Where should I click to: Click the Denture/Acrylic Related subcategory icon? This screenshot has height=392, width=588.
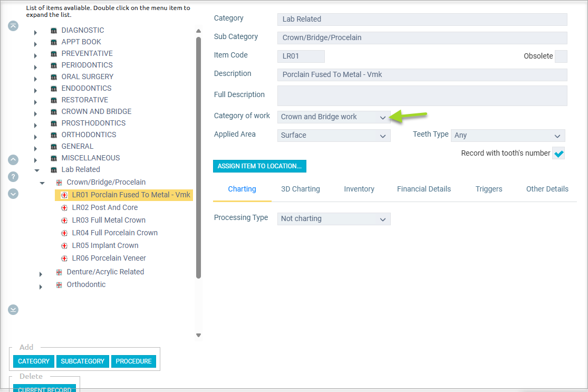coord(59,272)
